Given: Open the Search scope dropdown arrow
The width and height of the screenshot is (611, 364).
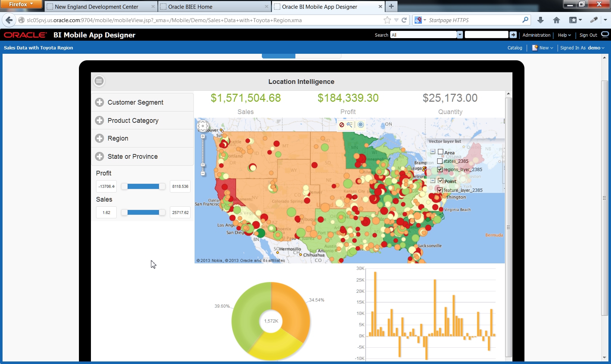Looking at the screenshot, I should coord(460,35).
